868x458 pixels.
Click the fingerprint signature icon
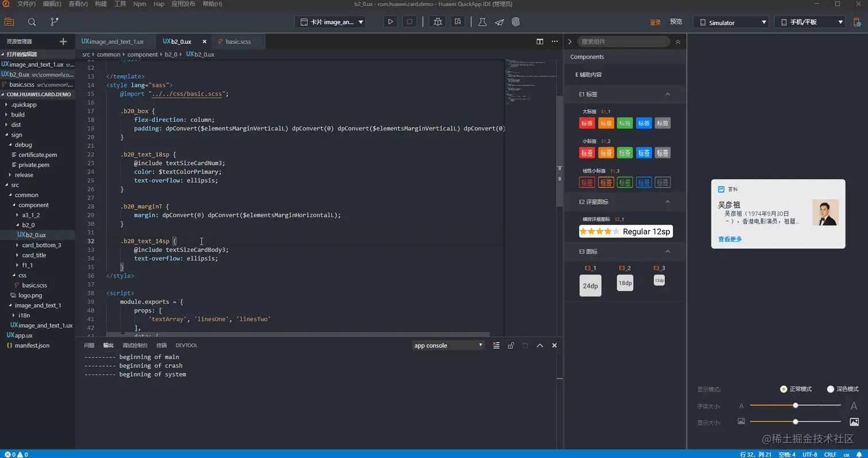tap(516, 22)
